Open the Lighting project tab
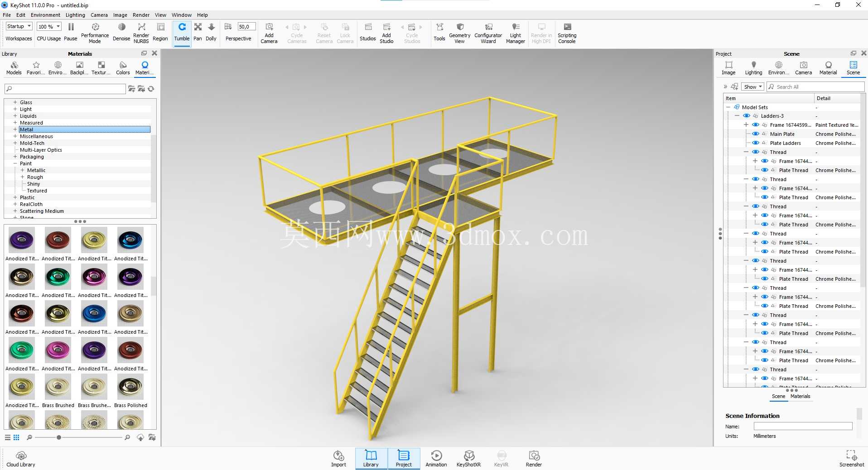The height and width of the screenshot is (470, 868). [753, 68]
